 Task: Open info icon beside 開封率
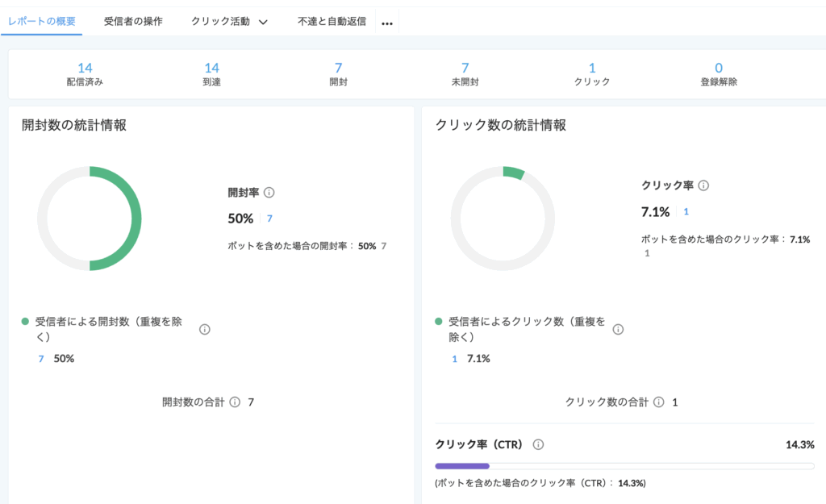pos(269,193)
